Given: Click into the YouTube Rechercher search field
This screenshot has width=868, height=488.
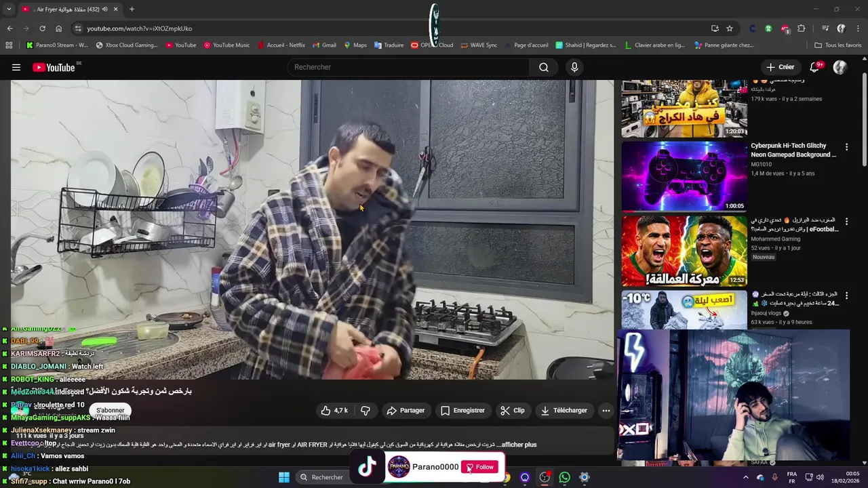Looking at the screenshot, I should click(x=408, y=67).
